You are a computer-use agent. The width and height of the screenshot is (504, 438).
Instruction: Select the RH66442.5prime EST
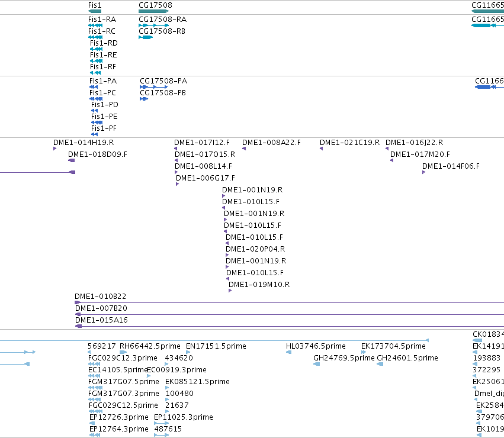(123, 352)
